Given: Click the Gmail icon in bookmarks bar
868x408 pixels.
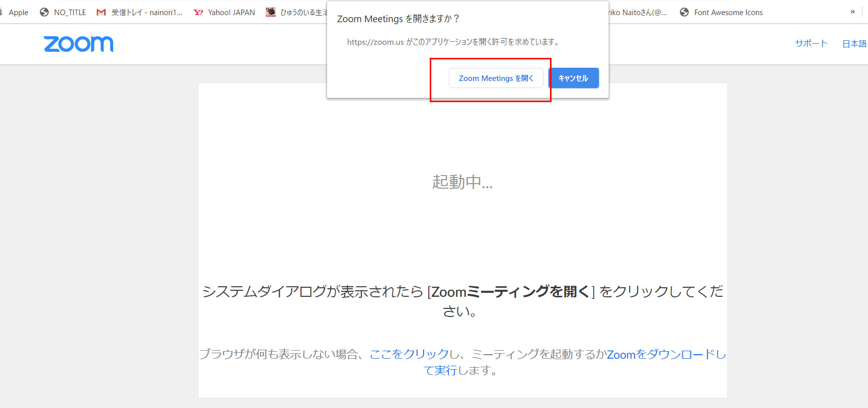Looking at the screenshot, I should tap(101, 12).
